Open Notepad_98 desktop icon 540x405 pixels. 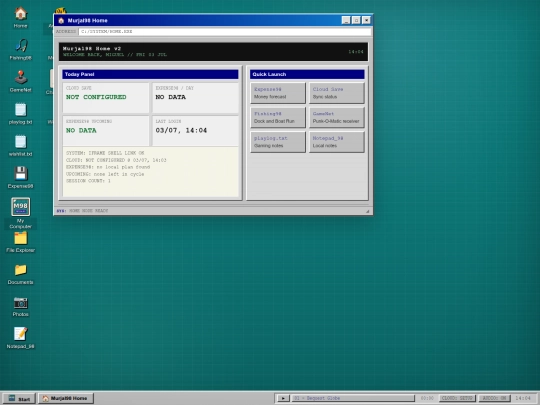tap(21, 338)
